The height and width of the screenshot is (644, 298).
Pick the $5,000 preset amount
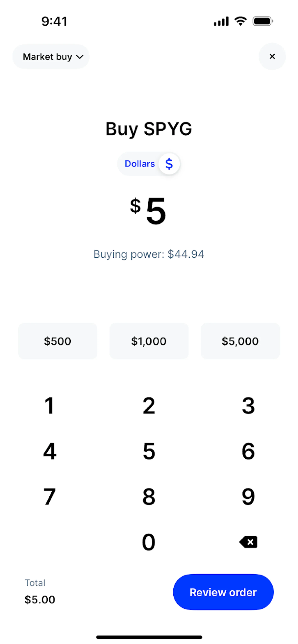tap(240, 341)
